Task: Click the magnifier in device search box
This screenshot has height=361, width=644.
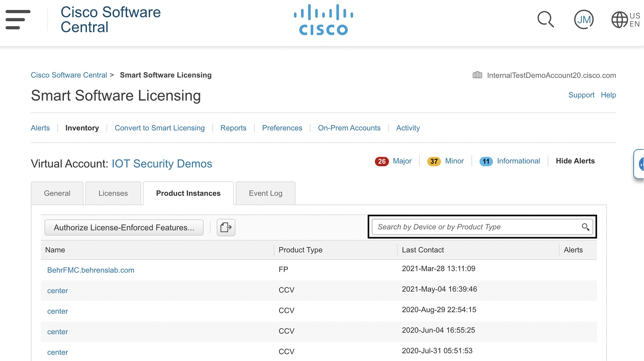Action: tap(585, 227)
